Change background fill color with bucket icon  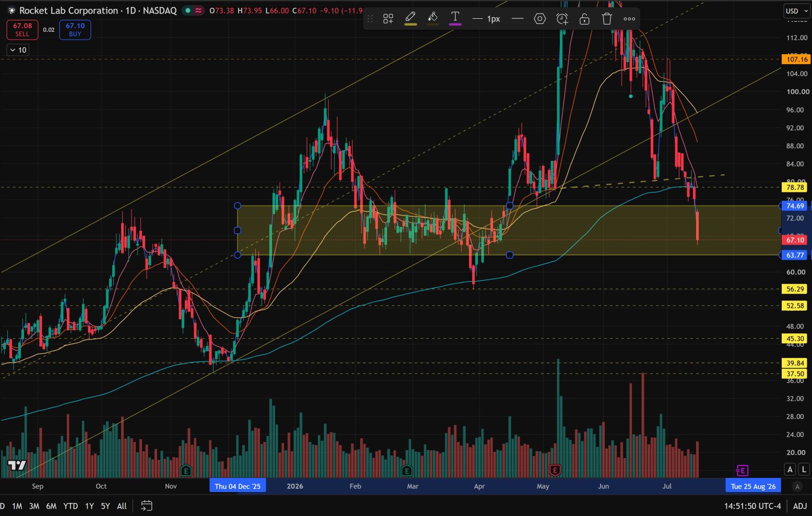click(x=433, y=19)
